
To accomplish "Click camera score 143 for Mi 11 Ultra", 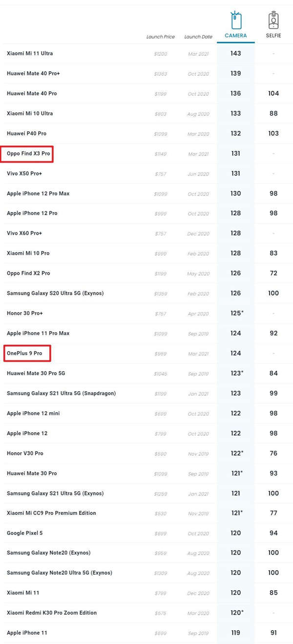I will [236, 53].
